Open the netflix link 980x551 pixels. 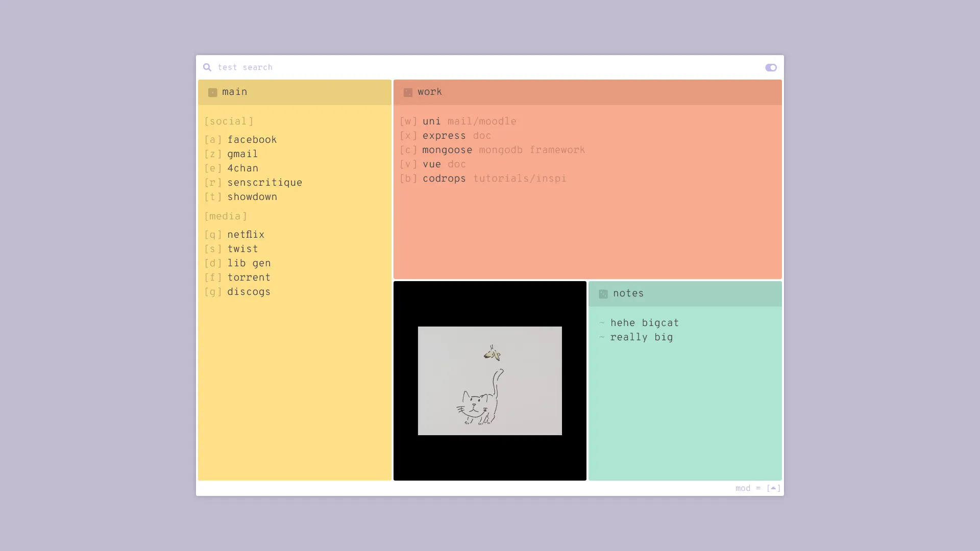pos(246,235)
